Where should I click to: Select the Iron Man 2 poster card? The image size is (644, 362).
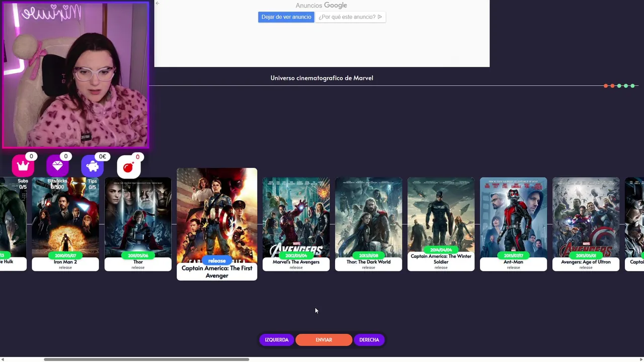pos(65,224)
